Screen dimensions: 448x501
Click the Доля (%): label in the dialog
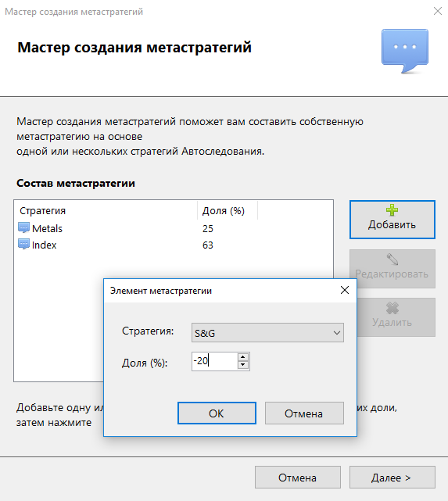tap(145, 363)
